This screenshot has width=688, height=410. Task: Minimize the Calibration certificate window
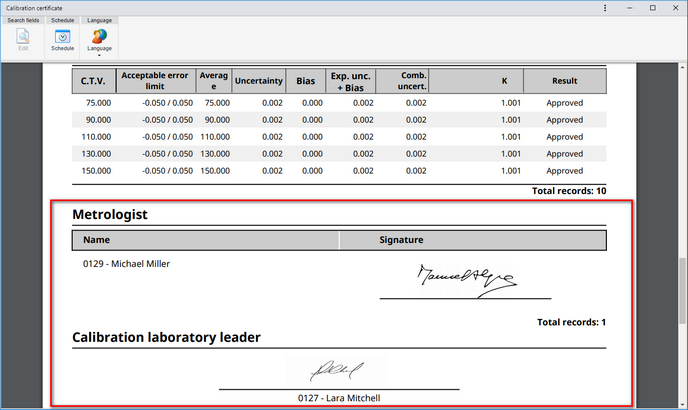(x=630, y=8)
